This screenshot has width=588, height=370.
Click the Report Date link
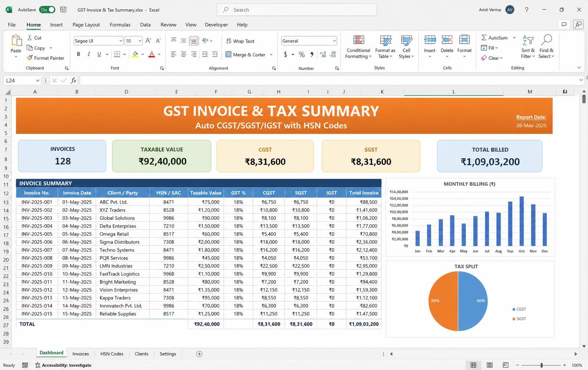point(531,117)
